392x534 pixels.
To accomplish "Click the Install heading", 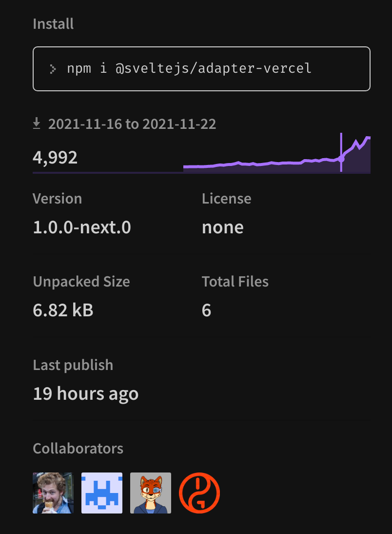I will coord(53,24).
